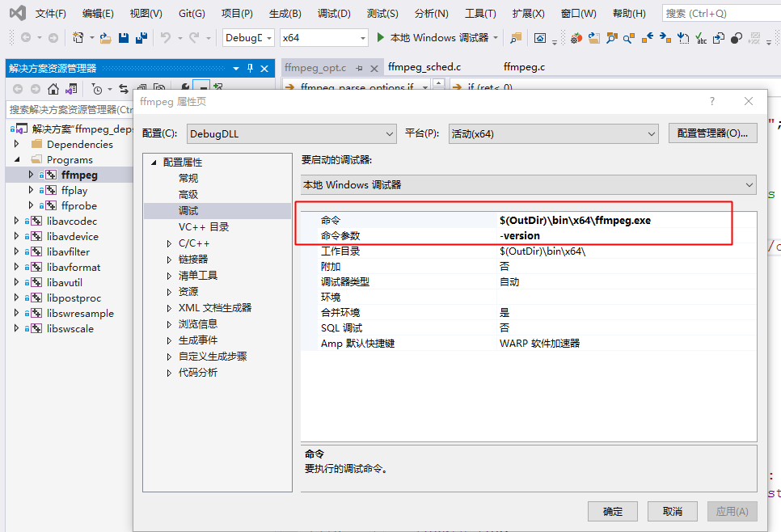This screenshot has width=781, height=532.
Task: Collapse the Programs folder node
Action: pos(16,159)
